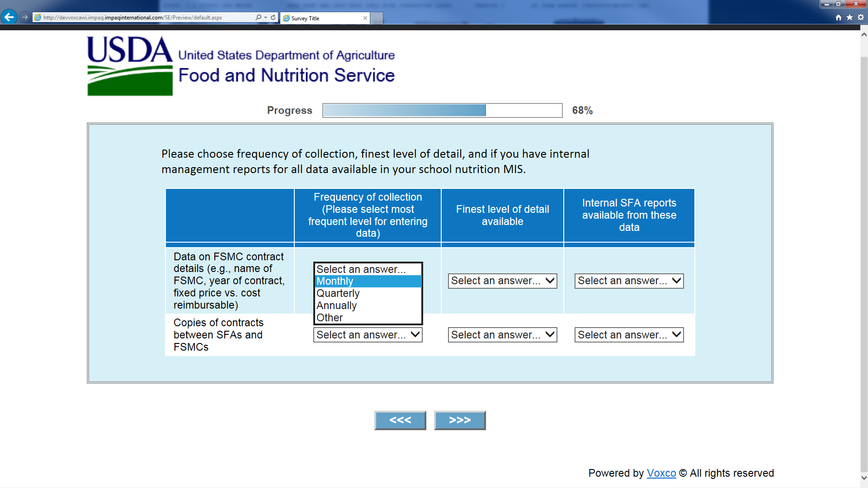The height and width of the screenshot is (488, 868).
Task: Click the browser forward arrow button
Action: (25, 17)
